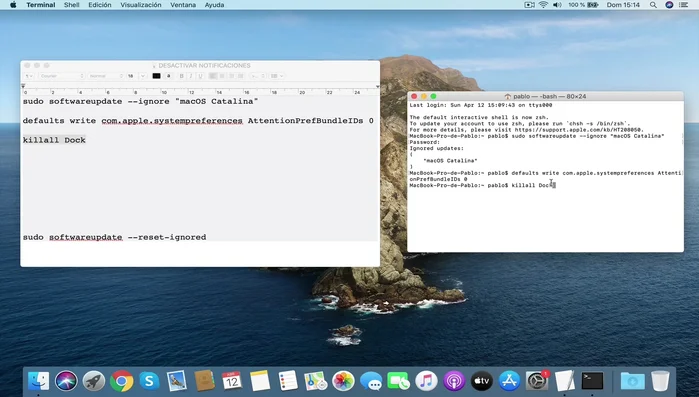Toggle Italic in TextEdit toolbar
The image size is (699, 397).
point(191,76)
